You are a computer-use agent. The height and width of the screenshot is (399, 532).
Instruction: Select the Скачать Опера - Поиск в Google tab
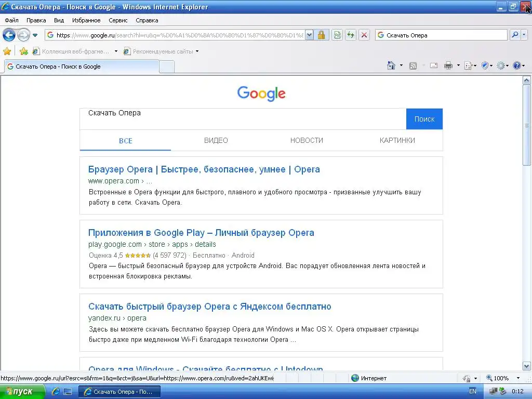82,66
